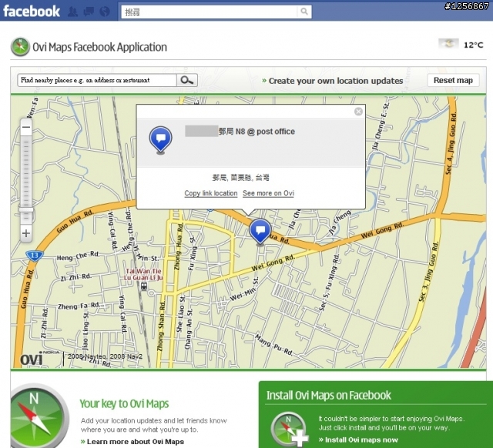
Task: Click the weather icon beside 12°C
Action: [x=448, y=44]
